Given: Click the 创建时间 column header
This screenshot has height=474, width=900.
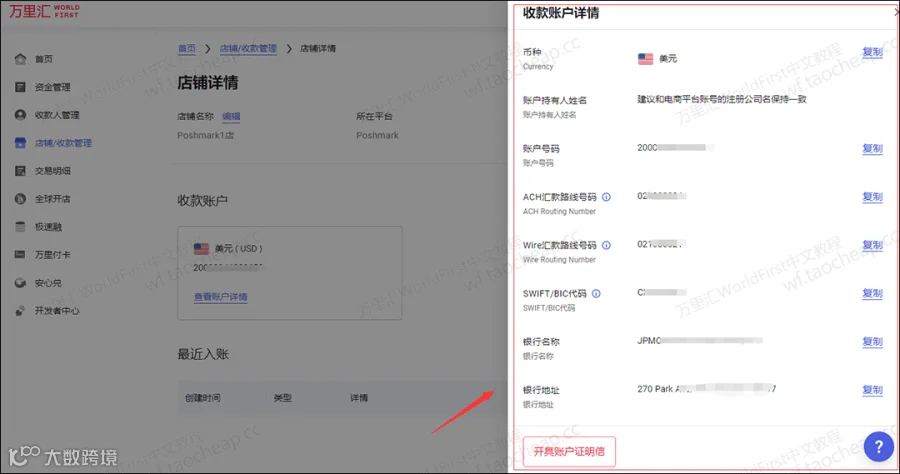Looking at the screenshot, I should tap(203, 398).
